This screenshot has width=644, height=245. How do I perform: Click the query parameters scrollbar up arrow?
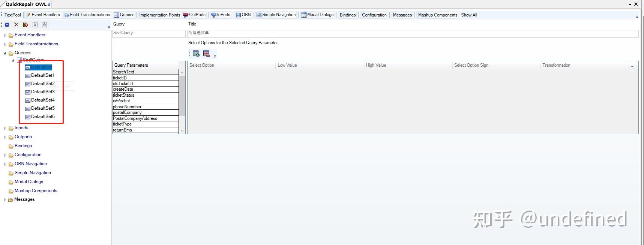182,73
